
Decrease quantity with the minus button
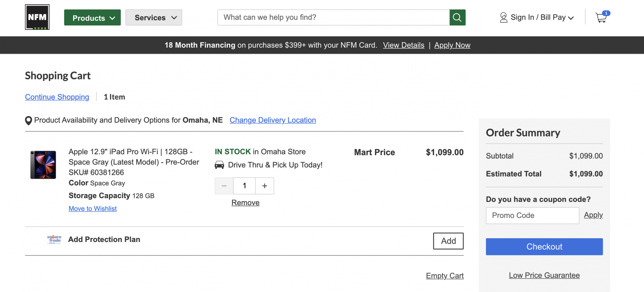pyautogui.click(x=224, y=186)
